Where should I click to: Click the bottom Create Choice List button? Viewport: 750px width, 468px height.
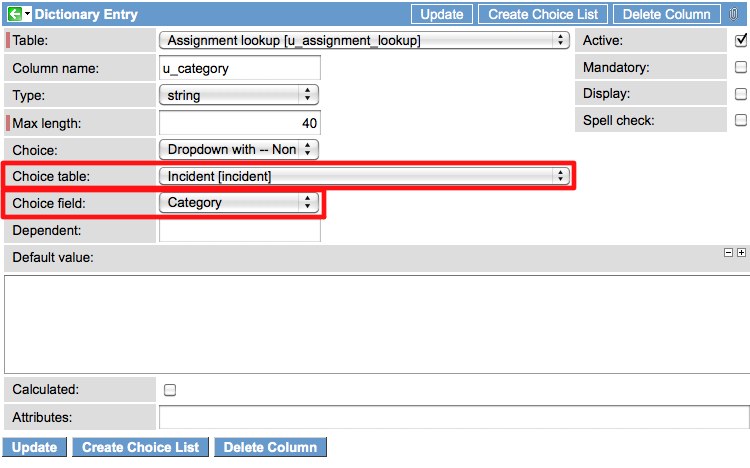(x=140, y=448)
